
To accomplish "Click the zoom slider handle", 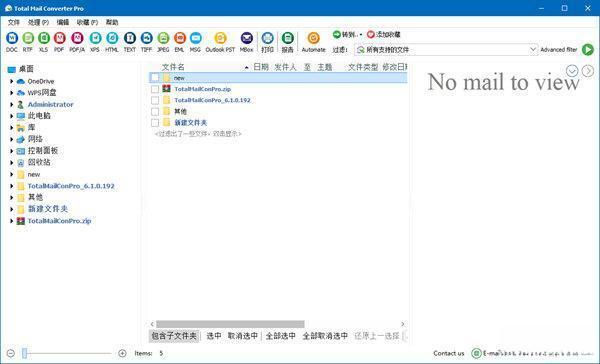I will pos(24,353).
